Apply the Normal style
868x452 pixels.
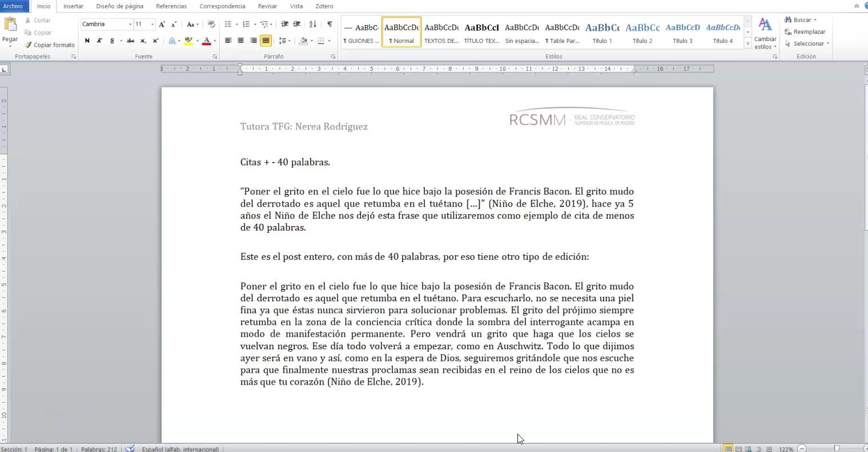pyautogui.click(x=401, y=32)
